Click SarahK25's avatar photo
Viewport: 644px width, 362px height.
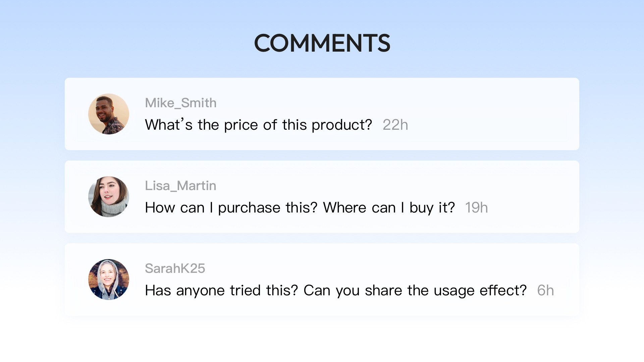point(109,280)
